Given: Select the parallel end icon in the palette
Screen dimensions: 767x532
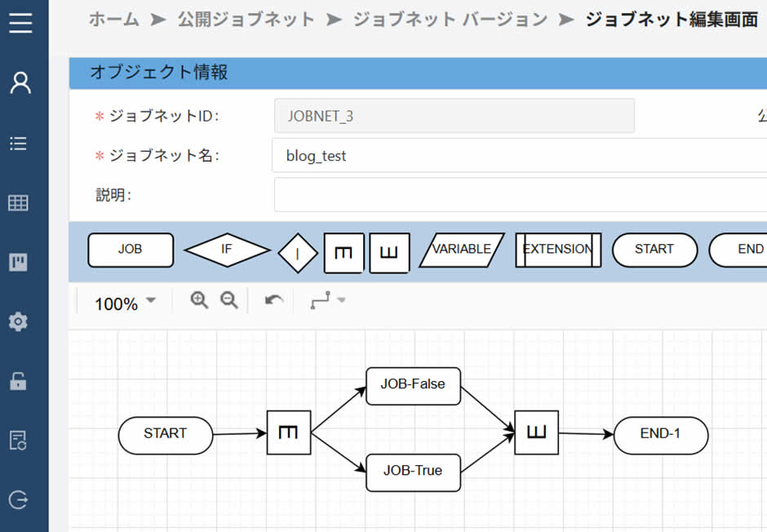Looking at the screenshot, I should coord(388,253).
